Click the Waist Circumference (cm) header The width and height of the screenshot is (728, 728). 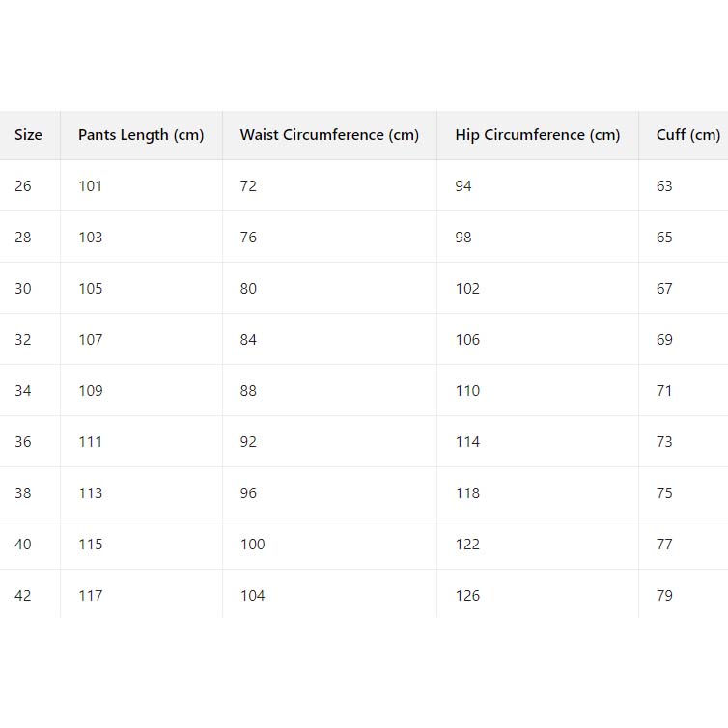click(329, 135)
